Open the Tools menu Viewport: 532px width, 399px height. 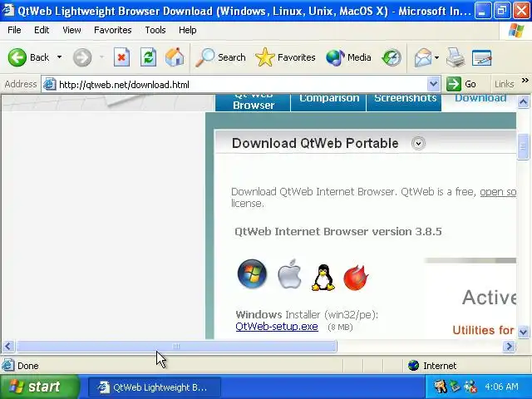[x=155, y=30]
